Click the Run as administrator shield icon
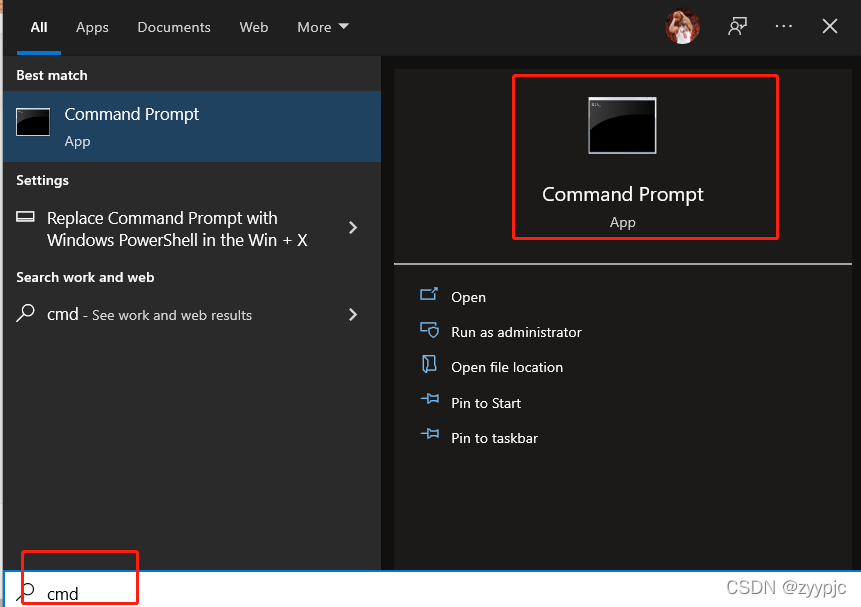 (429, 330)
